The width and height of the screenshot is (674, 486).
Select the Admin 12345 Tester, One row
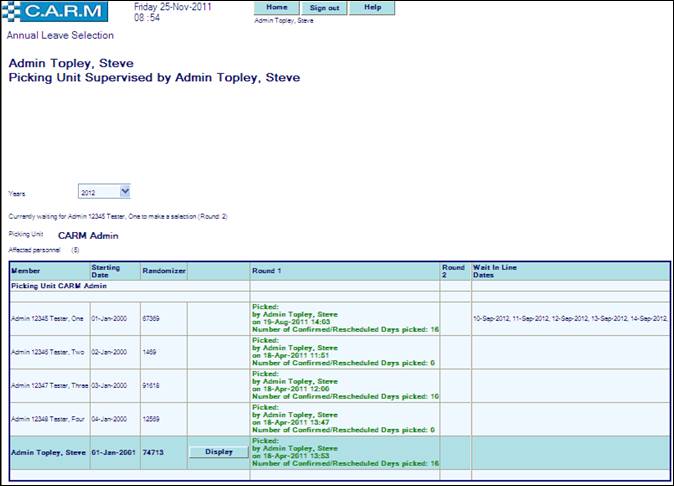tap(47, 319)
